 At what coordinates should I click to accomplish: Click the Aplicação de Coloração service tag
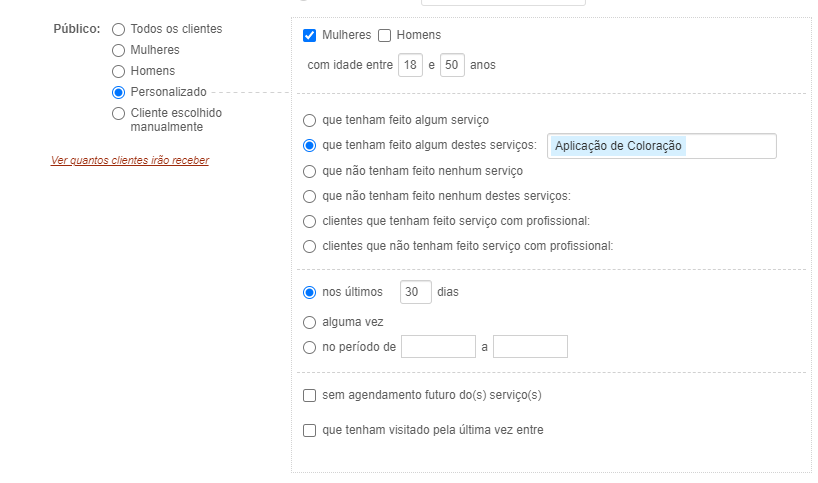coord(618,146)
